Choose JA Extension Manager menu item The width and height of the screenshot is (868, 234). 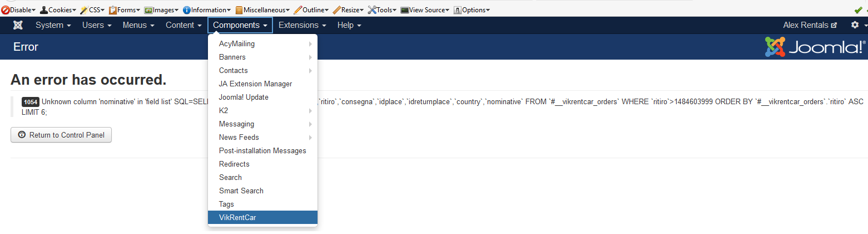click(x=255, y=84)
